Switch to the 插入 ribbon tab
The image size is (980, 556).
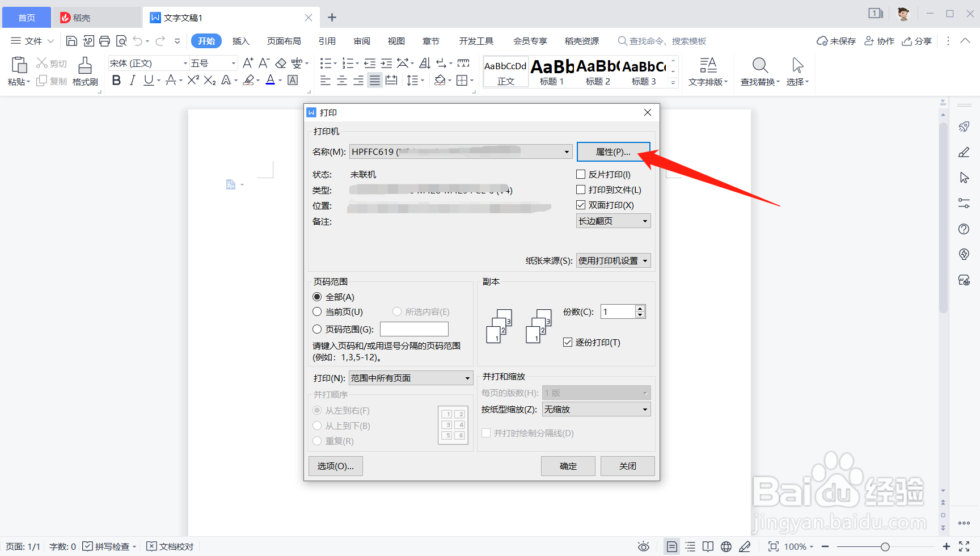[x=240, y=40]
